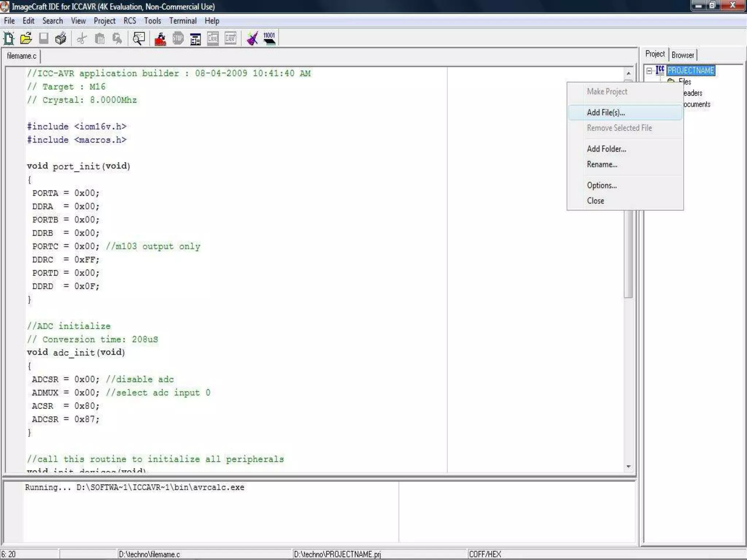Click 'void port_init(void)' in the editor

coord(78,166)
